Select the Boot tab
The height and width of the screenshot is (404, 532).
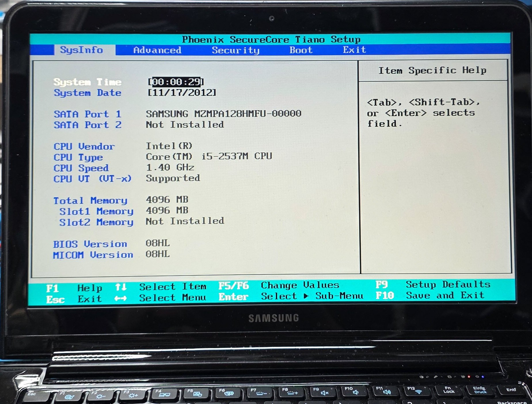tap(301, 50)
